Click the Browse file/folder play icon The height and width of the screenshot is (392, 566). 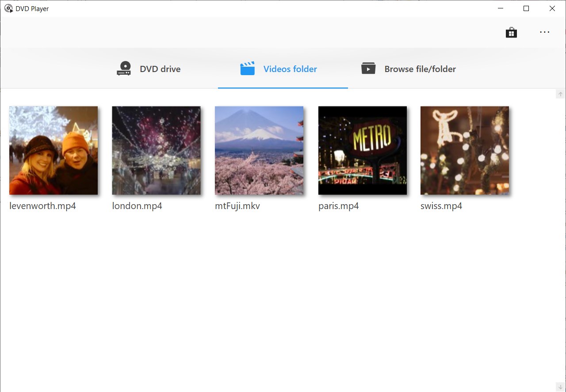click(x=368, y=68)
